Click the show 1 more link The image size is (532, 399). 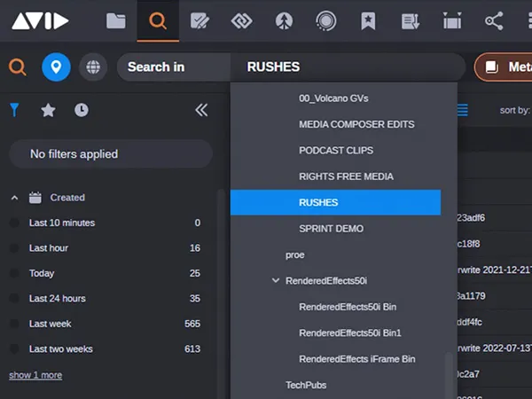coord(35,375)
